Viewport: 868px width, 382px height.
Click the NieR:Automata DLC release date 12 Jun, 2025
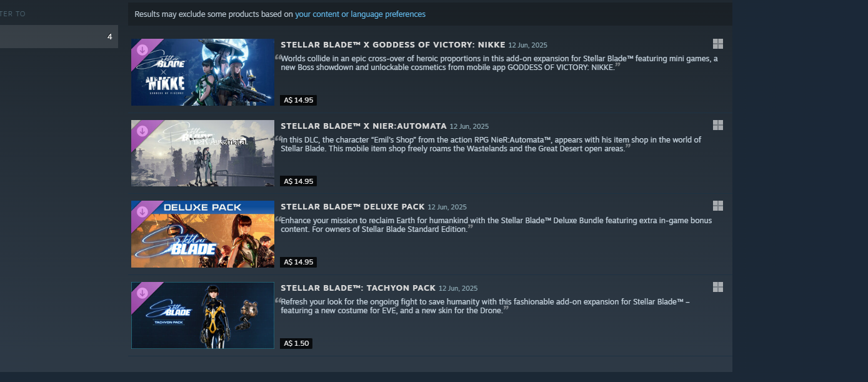click(x=469, y=126)
